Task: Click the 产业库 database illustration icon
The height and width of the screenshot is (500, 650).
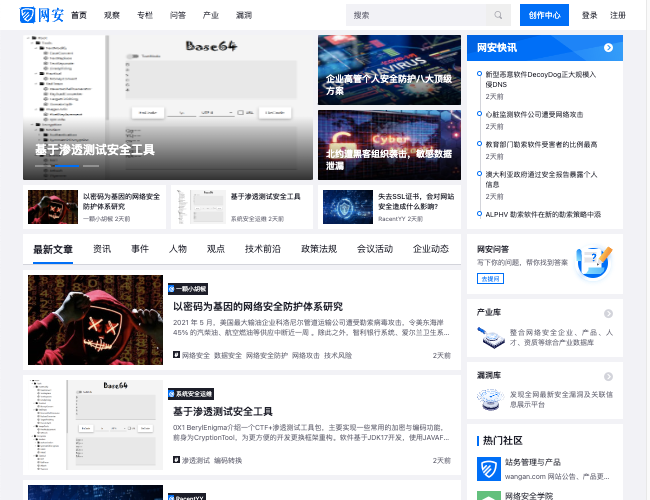Action: pos(491,337)
